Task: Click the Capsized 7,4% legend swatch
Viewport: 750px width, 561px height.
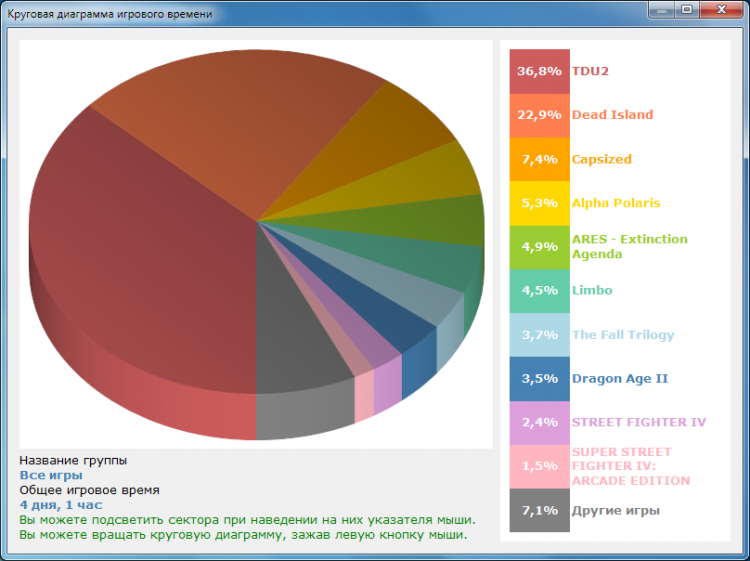Action: pyautogui.click(x=540, y=159)
